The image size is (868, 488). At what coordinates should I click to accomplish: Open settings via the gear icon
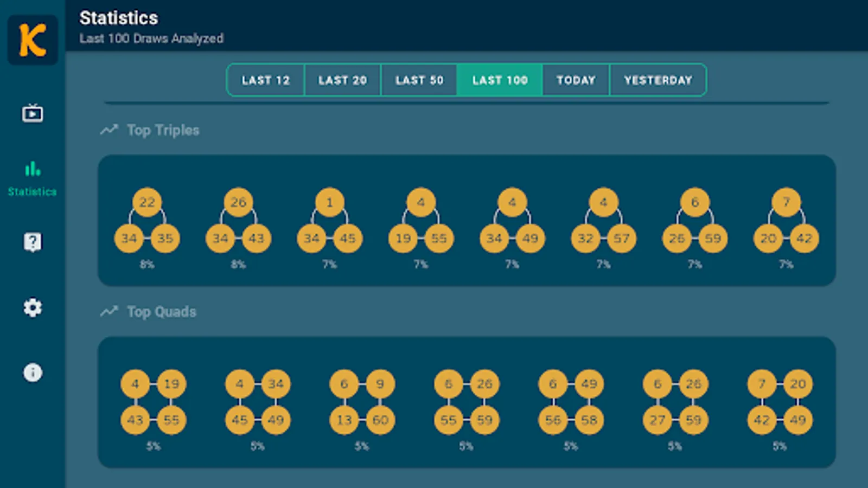tap(33, 307)
